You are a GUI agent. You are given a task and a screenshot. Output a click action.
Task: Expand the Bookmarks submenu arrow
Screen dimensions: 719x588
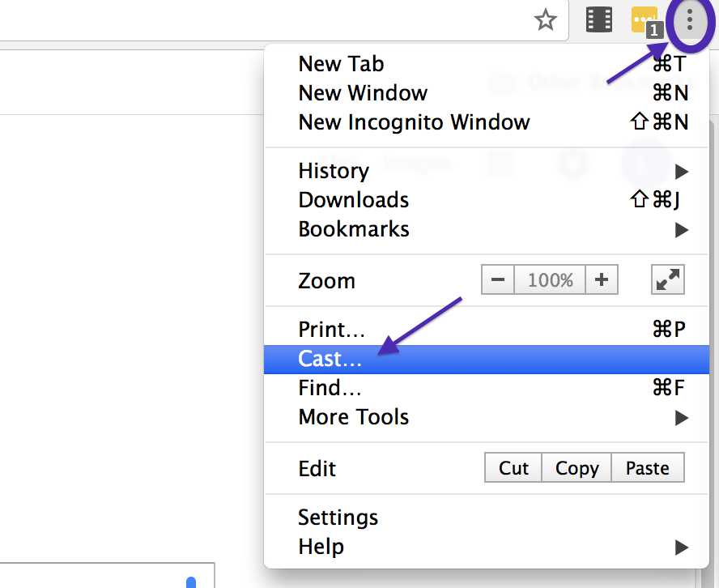coord(681,229)
